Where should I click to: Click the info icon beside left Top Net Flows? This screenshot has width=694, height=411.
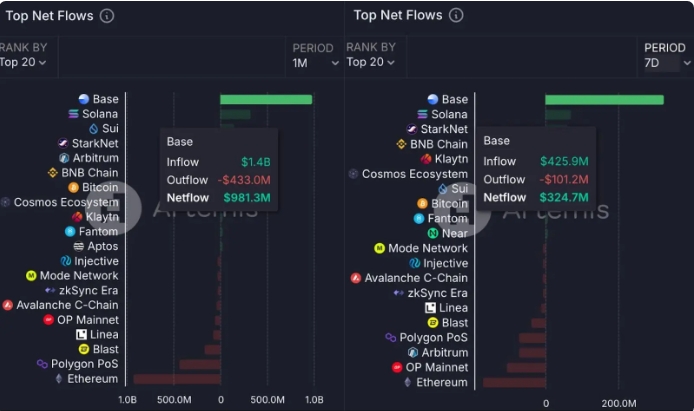pyautogui.click(x=107, y=16)
